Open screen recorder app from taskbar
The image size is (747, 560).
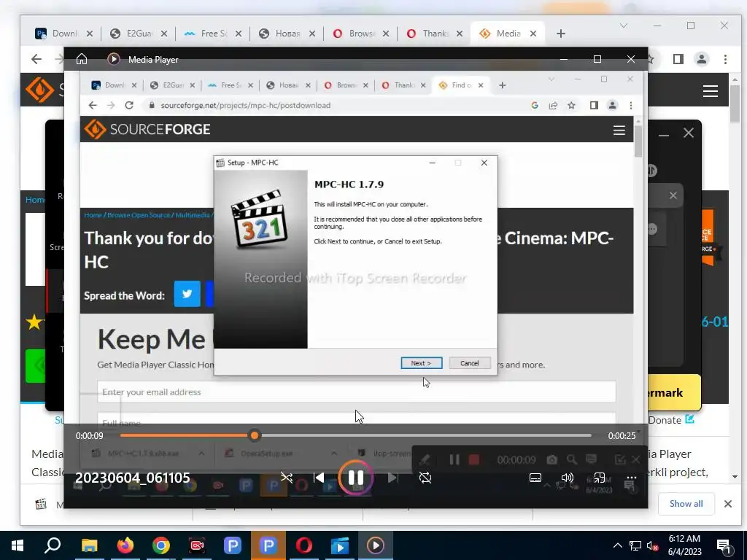[197, 545]
